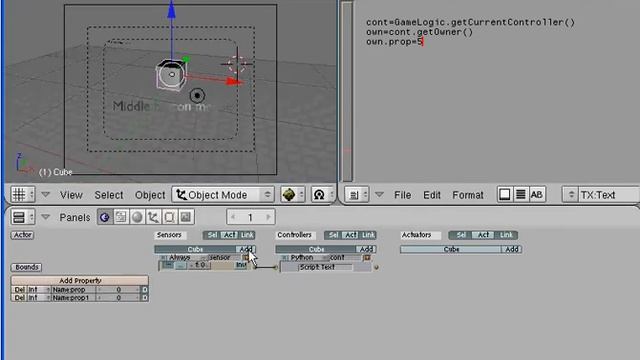This screenshot has width=640, height=360.
Task: Toggle line numbers display icon
Action: pos(520,194)
